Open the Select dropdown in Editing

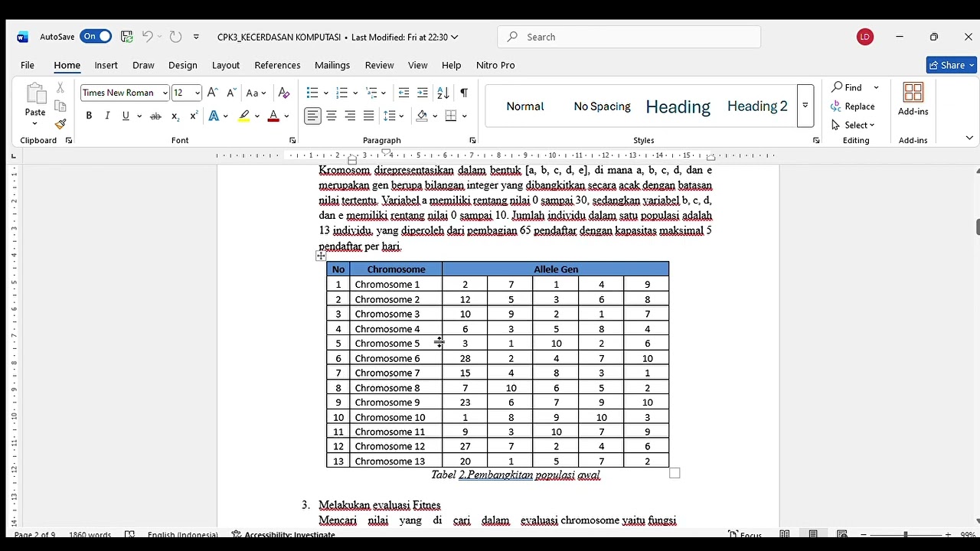tap(853, 125)
